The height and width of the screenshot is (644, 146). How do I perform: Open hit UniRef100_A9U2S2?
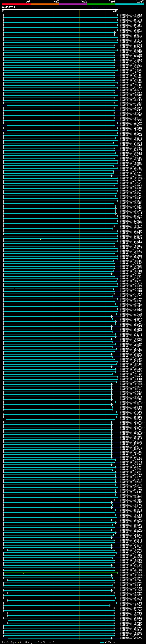tap(131, 37)
